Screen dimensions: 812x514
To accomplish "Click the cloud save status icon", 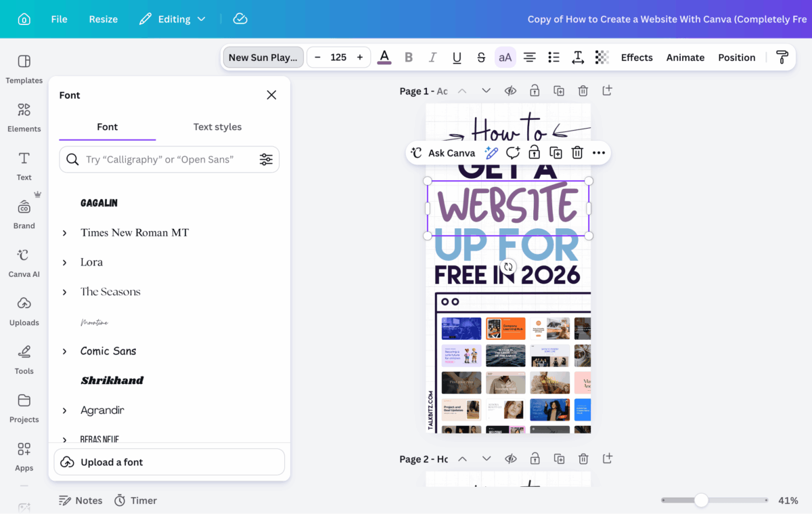I will (x=240, y=19).
